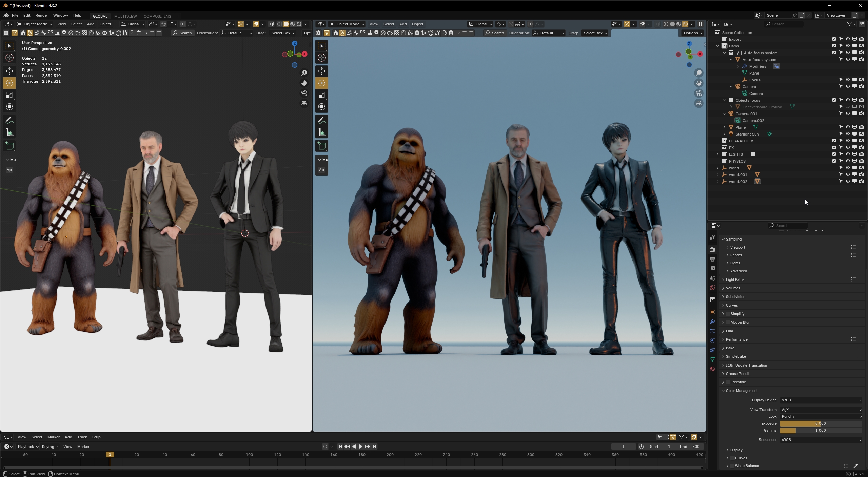Add a new workspace with plus button
868x477 pixels.
tap(178, 16)
